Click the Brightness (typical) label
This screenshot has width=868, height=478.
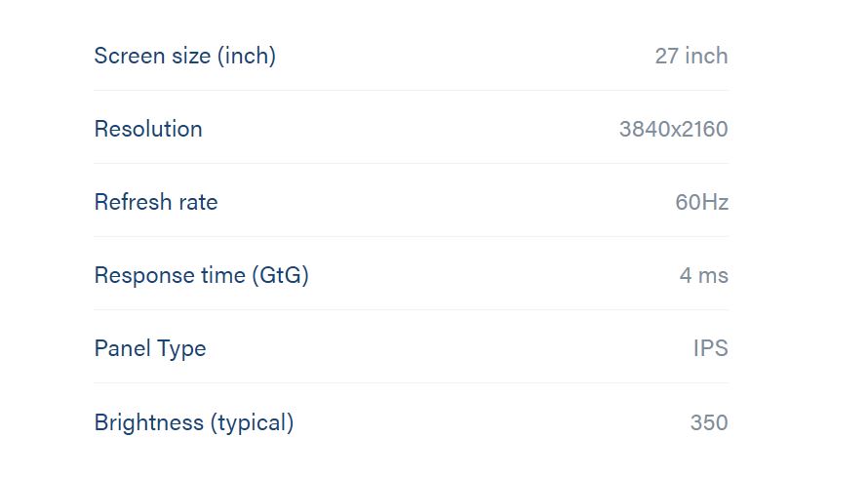pos(194,422)
